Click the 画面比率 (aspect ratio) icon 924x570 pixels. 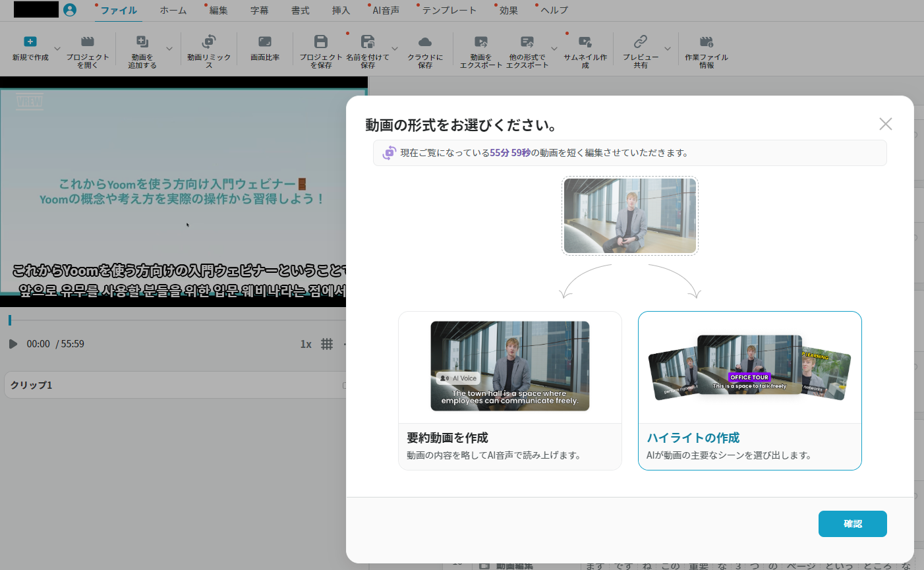(265, 42)
